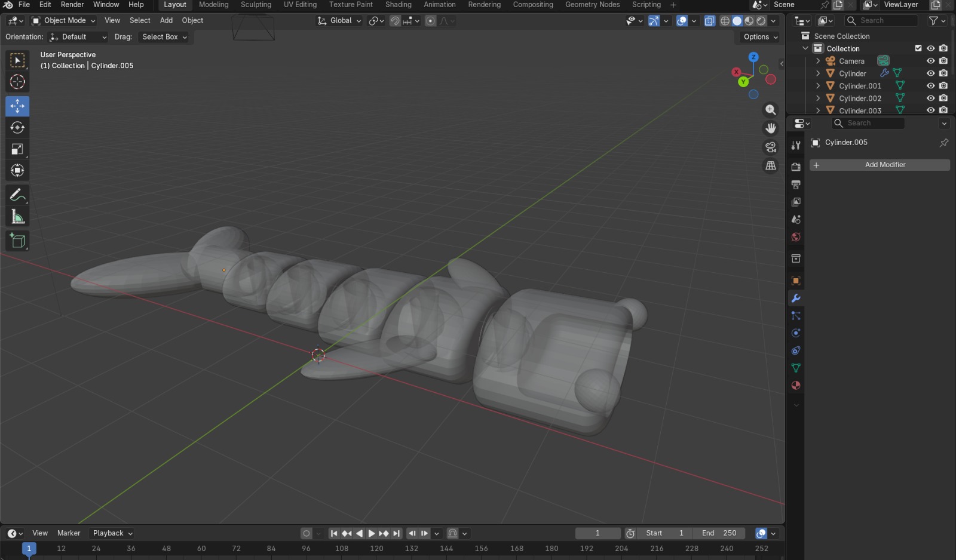Open the Modifiers wrench properties tab
The width and height of the screenshot is (956, 560).
(x=796, y=298)
